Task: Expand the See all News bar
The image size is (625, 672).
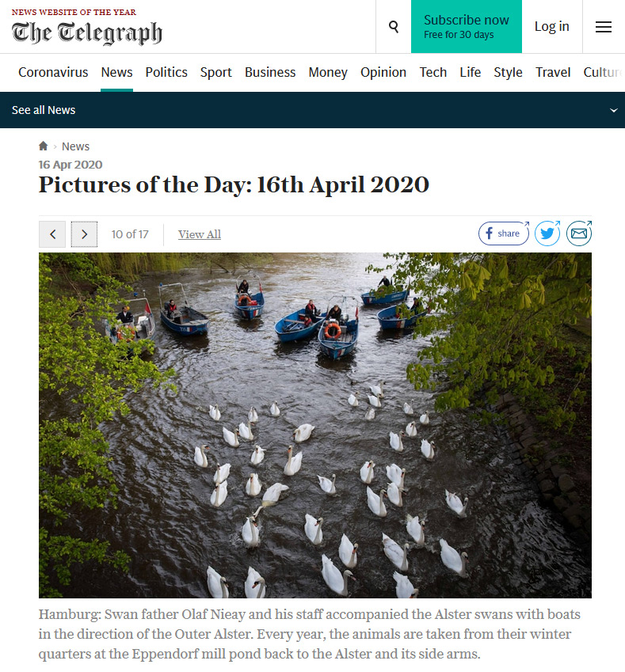Action: (312, 110)
